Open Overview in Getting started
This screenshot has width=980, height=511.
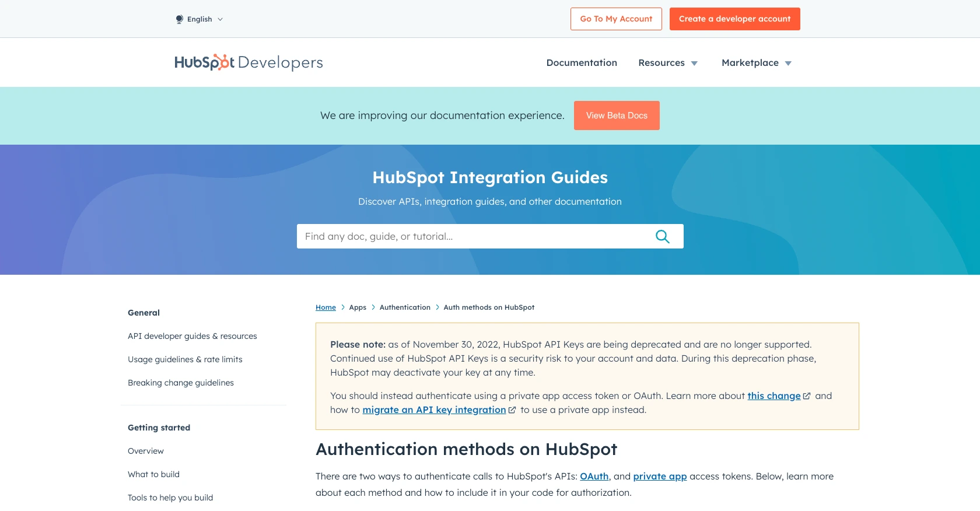pos(146,451)
